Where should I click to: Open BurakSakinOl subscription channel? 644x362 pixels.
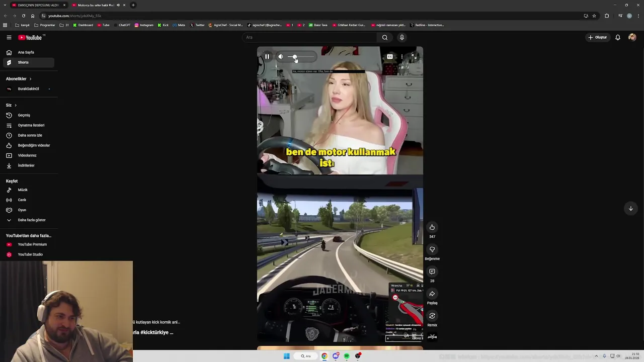(x=28, y=89)
